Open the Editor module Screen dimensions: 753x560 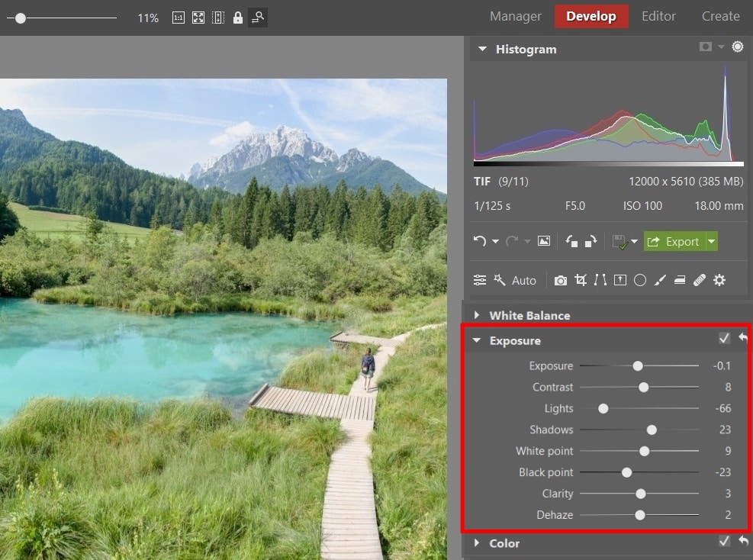(x=658, y=16)
